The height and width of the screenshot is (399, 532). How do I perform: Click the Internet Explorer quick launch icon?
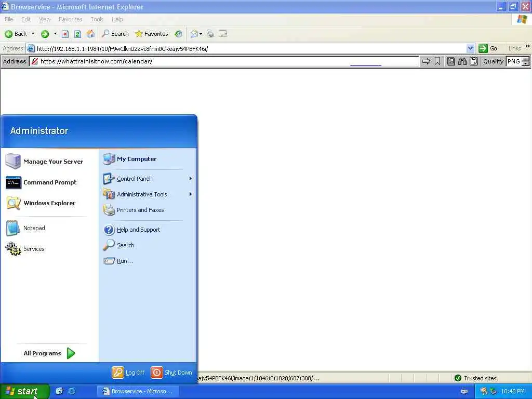pyautogui.click(x=72, y=391)
